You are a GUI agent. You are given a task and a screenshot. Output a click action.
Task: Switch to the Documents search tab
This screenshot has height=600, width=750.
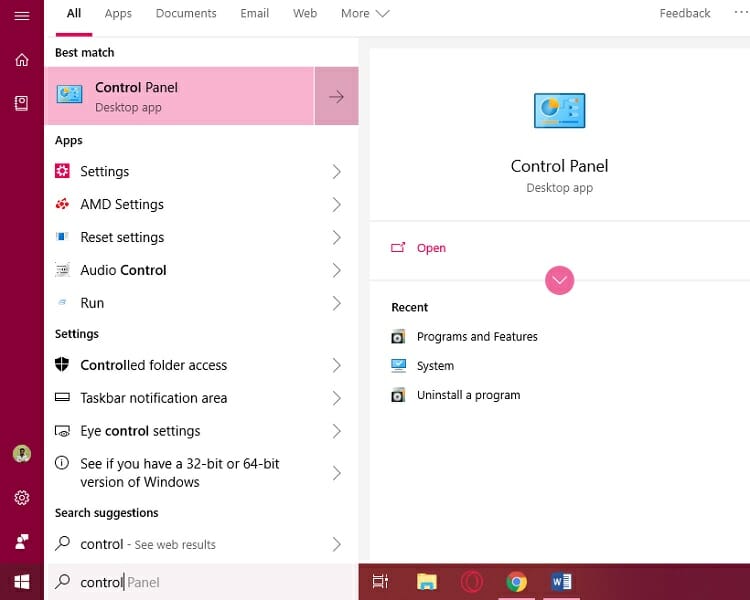pyautogui.click(x=186, y=13)
